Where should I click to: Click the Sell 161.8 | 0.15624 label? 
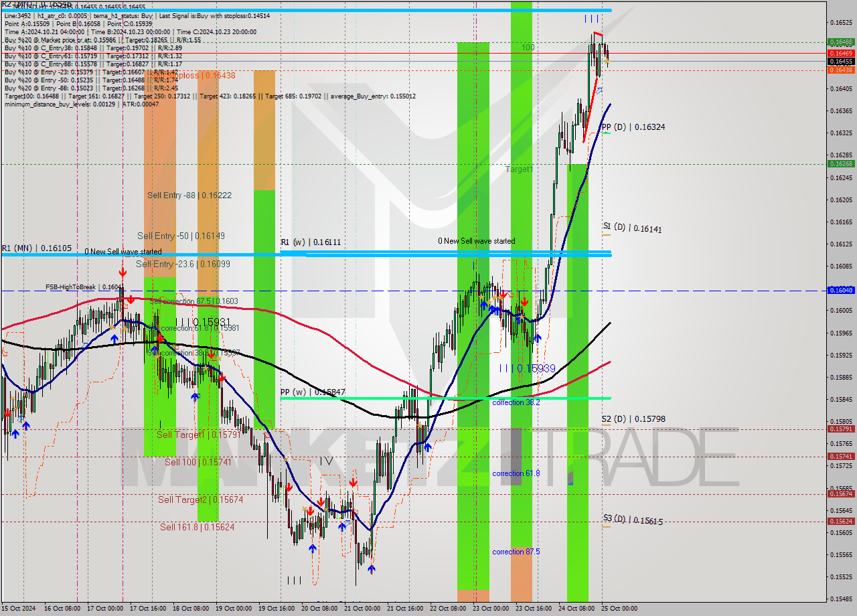pos(198,527)
